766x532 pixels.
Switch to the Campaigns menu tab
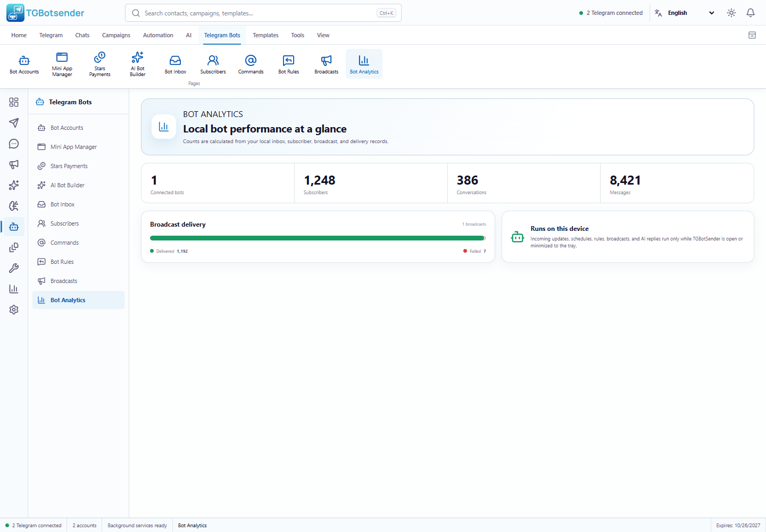[x=116, y=35]
